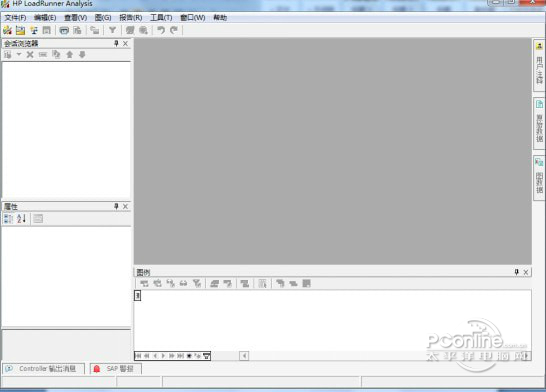
Task: Click the funnel filter button in legend navigator
Action: [x=206, y=356]
